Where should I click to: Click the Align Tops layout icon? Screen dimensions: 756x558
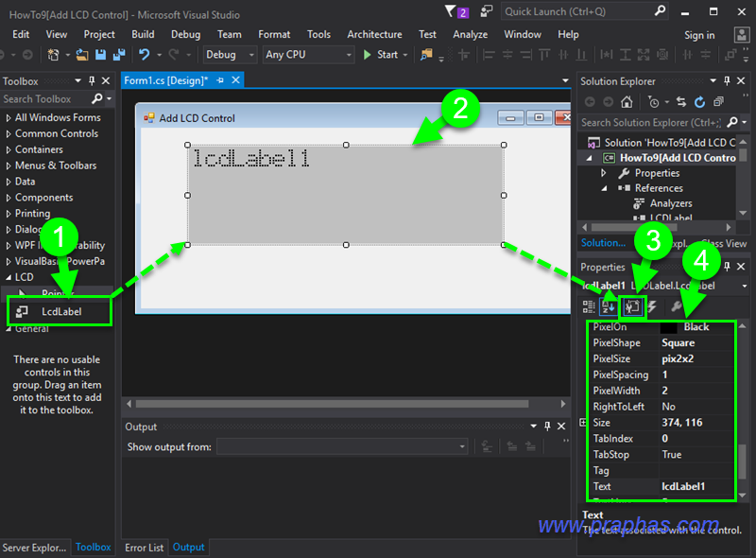(x=544, y=55)
